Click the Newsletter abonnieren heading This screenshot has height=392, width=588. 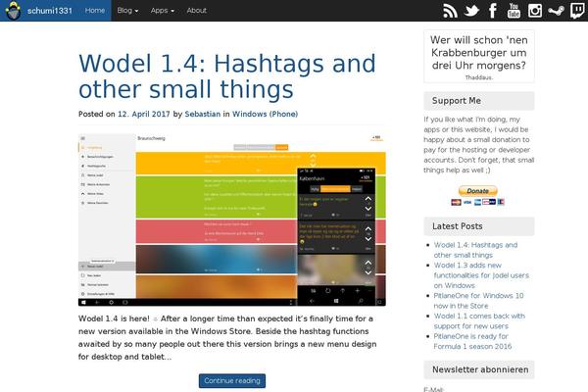480,369
